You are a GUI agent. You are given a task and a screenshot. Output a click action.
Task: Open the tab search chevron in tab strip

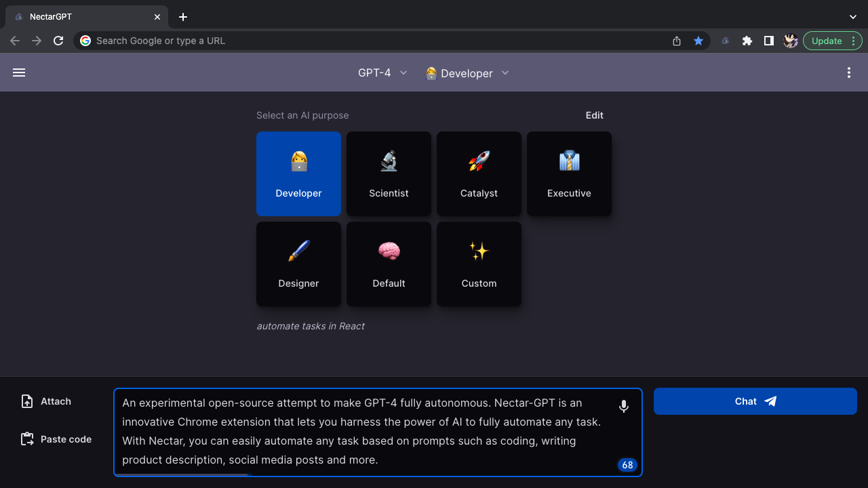tap(853, 17)
